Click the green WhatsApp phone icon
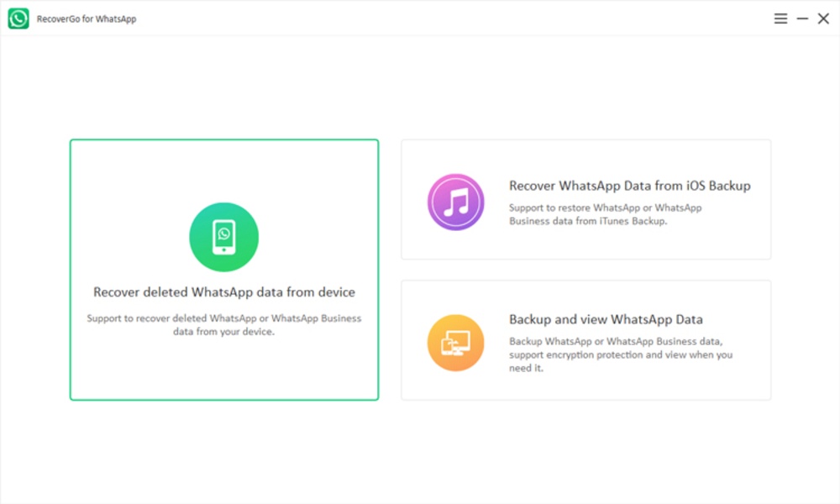The width and height of the screenshot is (840, 504). (223, 237)
